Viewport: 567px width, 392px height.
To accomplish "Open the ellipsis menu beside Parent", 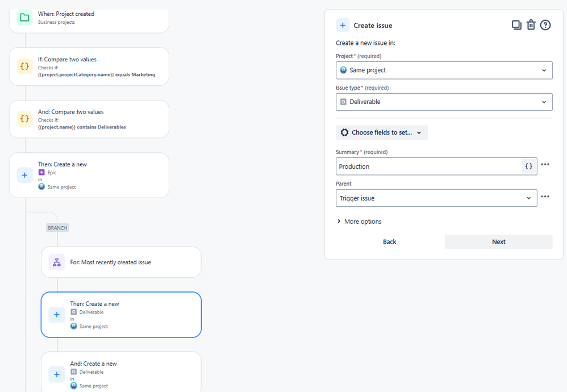I will point(545,196).
